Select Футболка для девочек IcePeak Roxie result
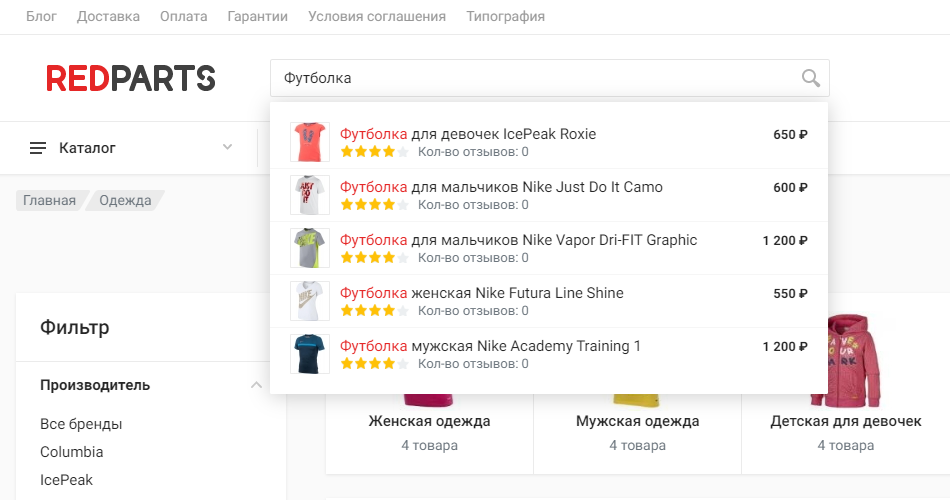The image size is (950, 500). point(468,134)
